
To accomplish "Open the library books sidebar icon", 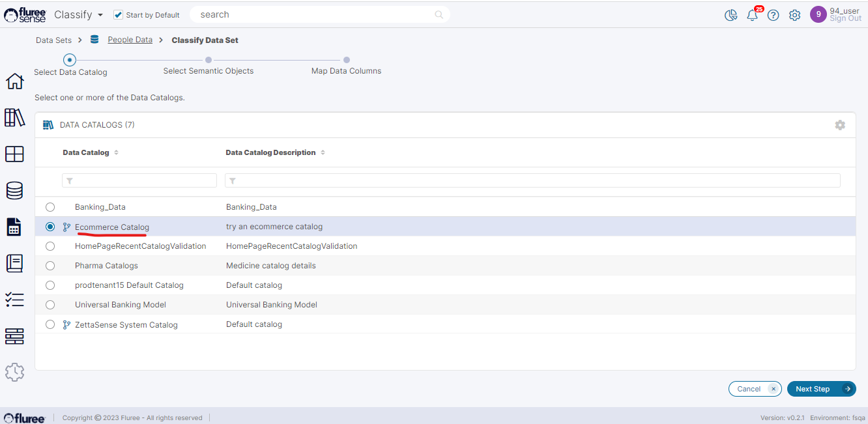I will [14, 118].
